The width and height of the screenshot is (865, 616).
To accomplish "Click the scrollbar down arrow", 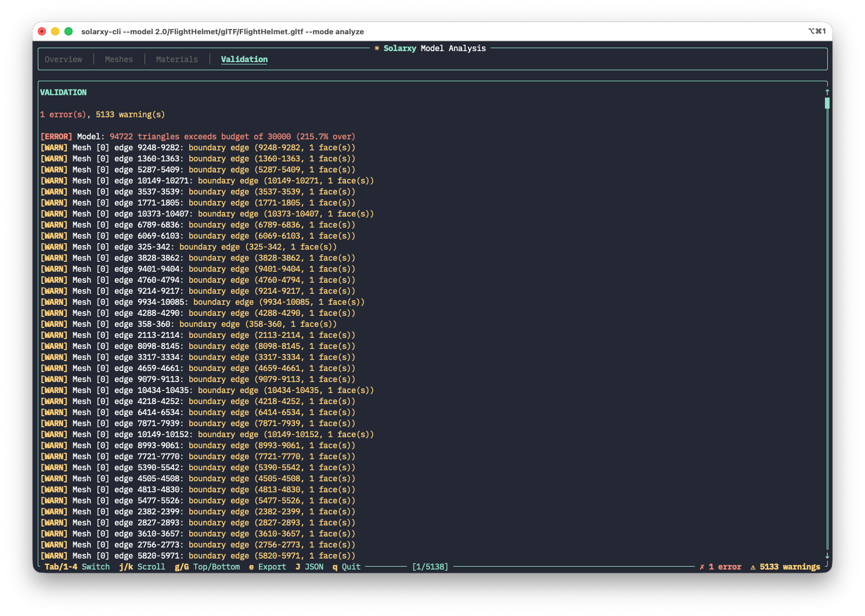I will [x=827, y=556].
